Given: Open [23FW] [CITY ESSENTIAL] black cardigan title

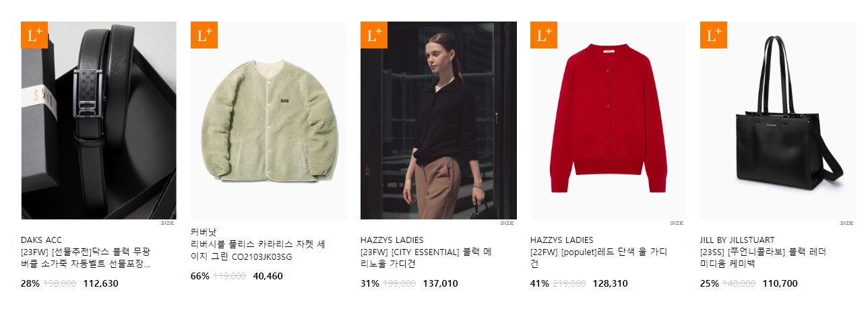Looking at the screenshot, I should point(426,258).
